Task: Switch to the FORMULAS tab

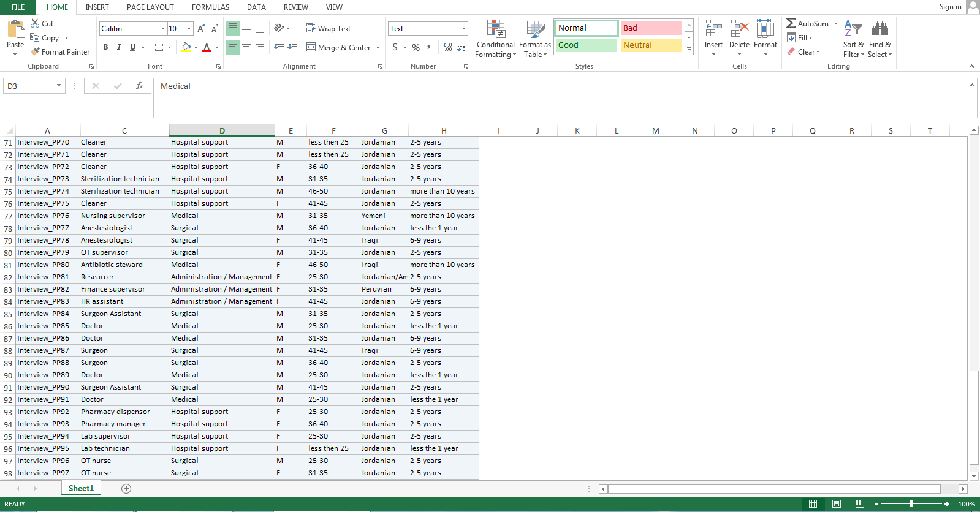Action: [210, 7]
